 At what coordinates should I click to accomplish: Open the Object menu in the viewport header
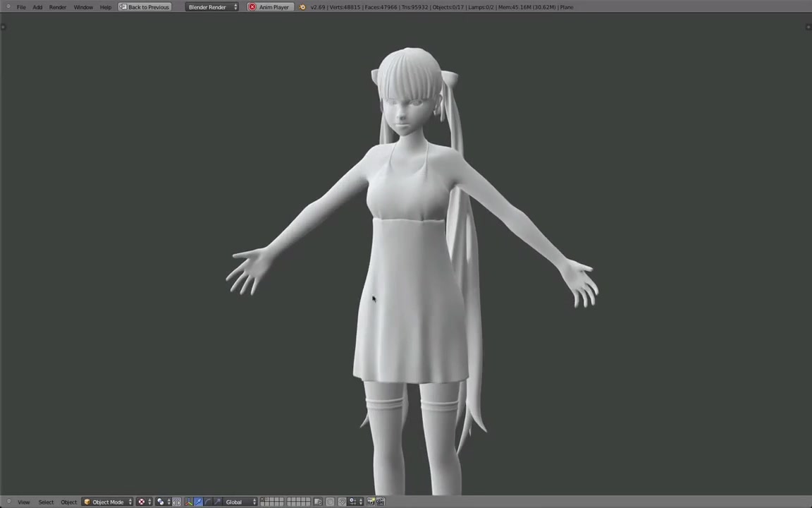[69, 502]
